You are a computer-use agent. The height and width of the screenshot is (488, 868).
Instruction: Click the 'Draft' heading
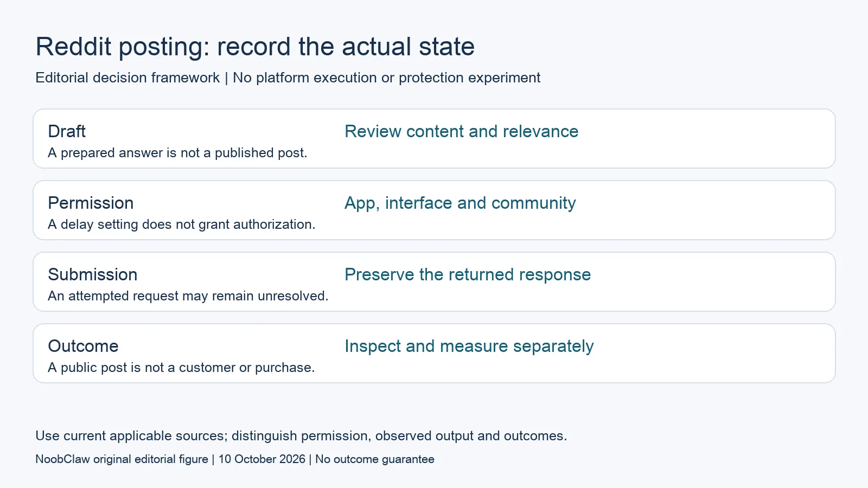(67, 131)
